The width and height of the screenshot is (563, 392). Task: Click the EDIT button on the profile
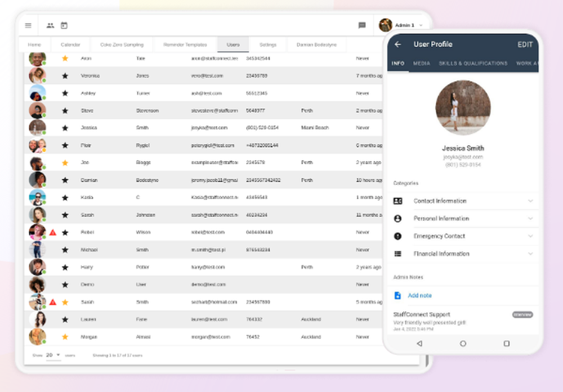coord(525,44)
